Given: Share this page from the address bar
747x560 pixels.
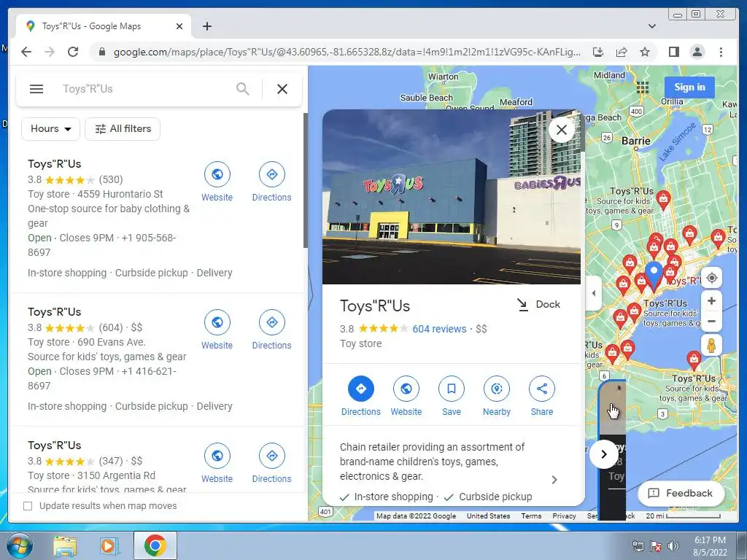Looking at the screenshot, I should tap(622, 52).
